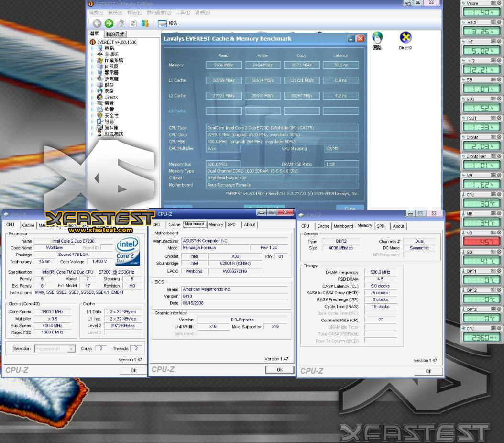Click the L1 Cache Copy 121221 MB/s field
This screenshot has height=443, width=504.
pyautogui.click(x=302, y=80)
